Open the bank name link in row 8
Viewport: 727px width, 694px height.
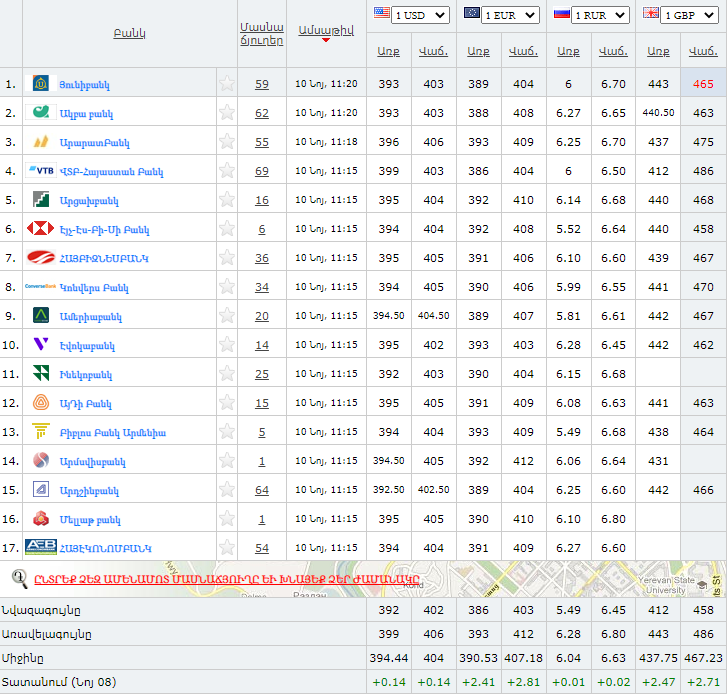coord(94,288)
